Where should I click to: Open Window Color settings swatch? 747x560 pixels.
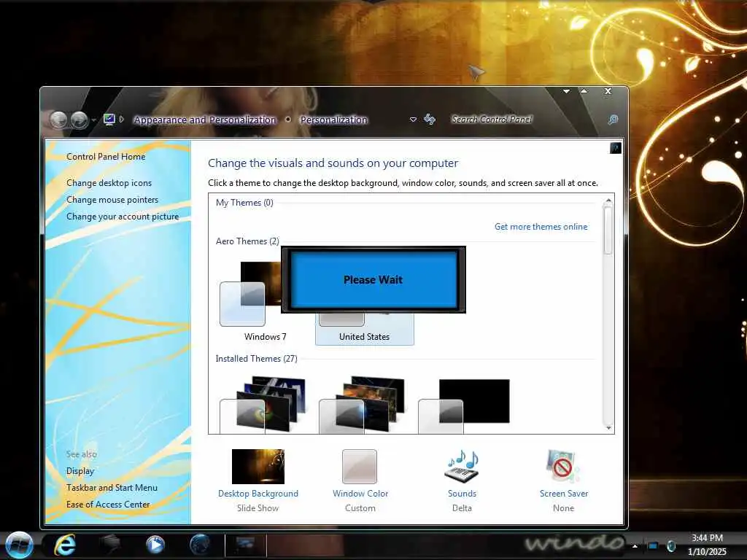pyautogui.click(x=360, y=467)
